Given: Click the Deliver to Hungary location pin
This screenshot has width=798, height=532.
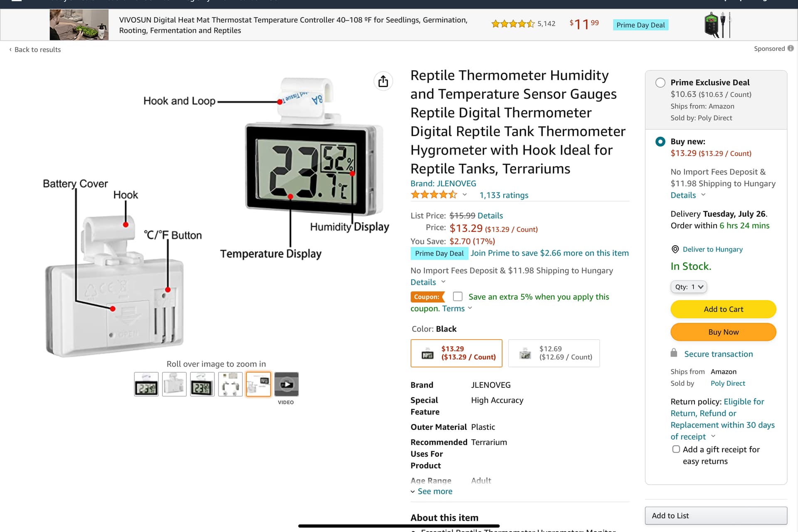Looking at the screenshot, I should [x=675, y=249].
